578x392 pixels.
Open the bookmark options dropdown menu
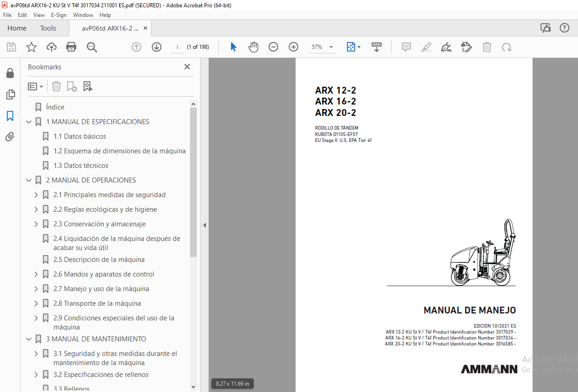[x=36, y=86]
